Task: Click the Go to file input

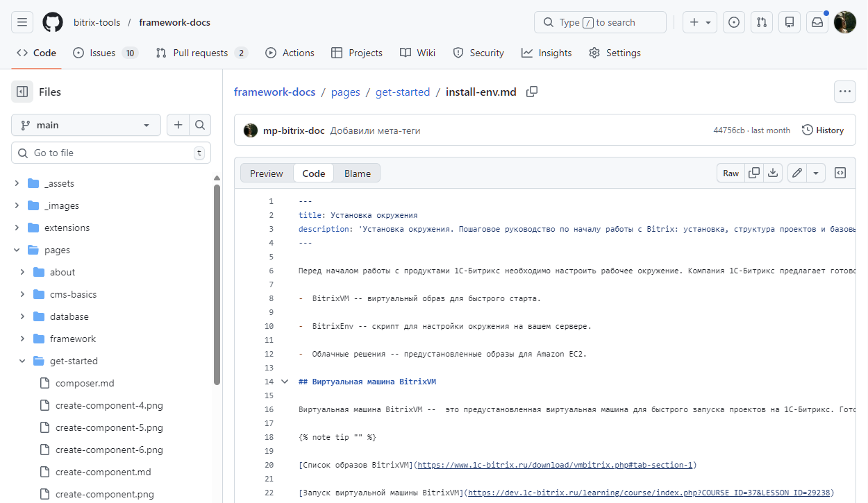Action: 111,153
